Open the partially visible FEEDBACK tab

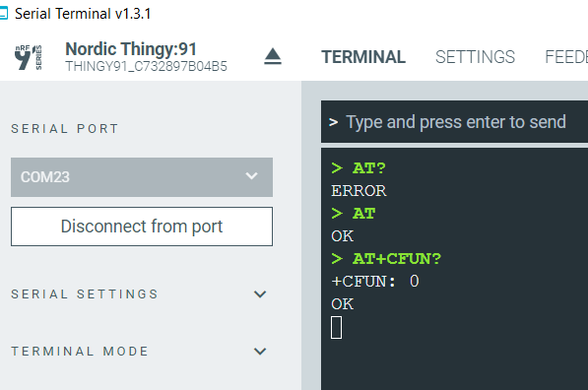pyautogui.click(x=566, y=57)
